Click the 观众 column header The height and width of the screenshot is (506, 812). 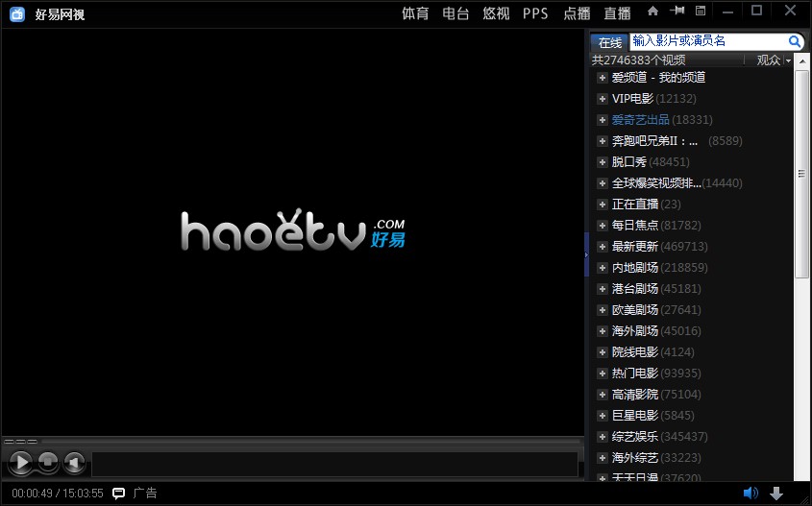[769, 60]
